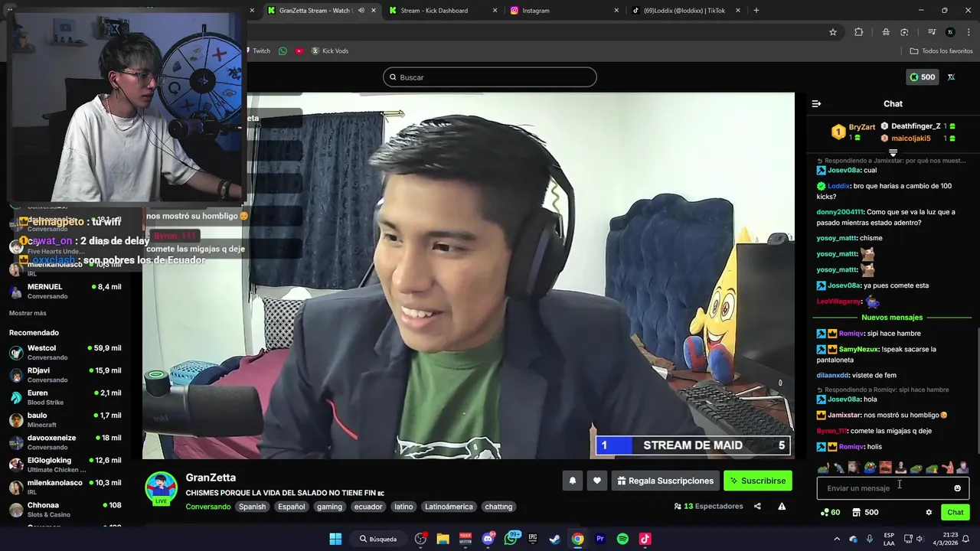Open Chrome extensions puzzle icon
The image size is (980, 551).
click(x=858, y=32)
